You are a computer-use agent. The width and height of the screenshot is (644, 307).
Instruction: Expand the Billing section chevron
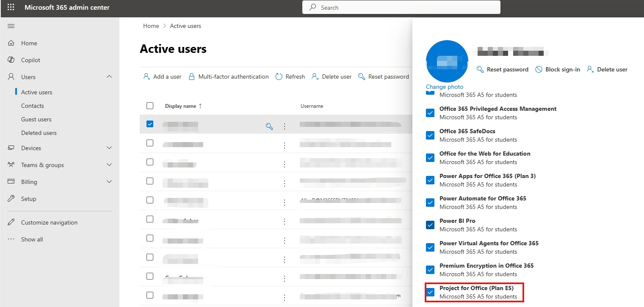[109, 182]
